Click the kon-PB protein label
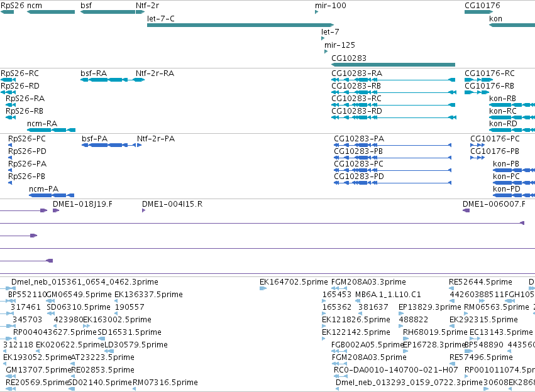This screenshot has width=535, height=392. [505, 164]
